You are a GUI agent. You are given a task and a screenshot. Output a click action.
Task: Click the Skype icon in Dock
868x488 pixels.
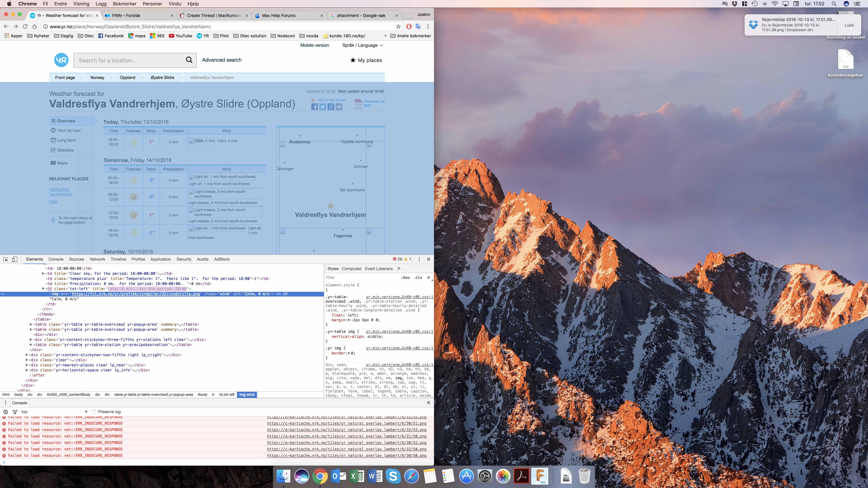click(x=393, y=476)
